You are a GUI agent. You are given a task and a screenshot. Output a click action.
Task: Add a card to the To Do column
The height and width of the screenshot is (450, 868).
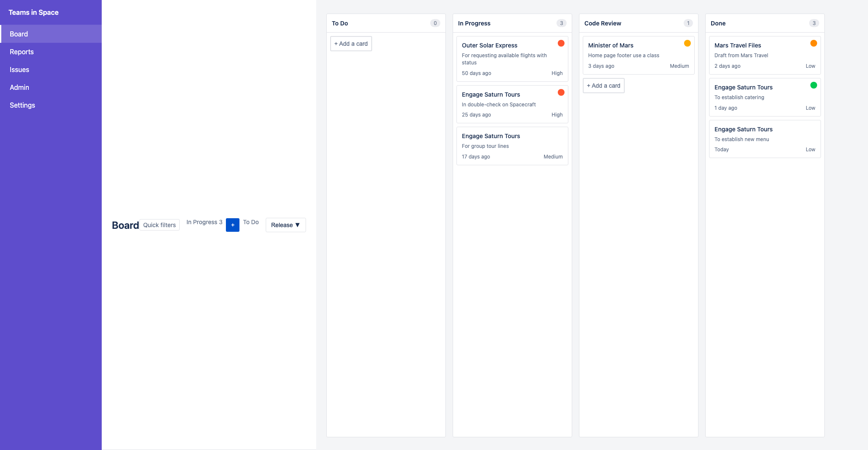351,44
